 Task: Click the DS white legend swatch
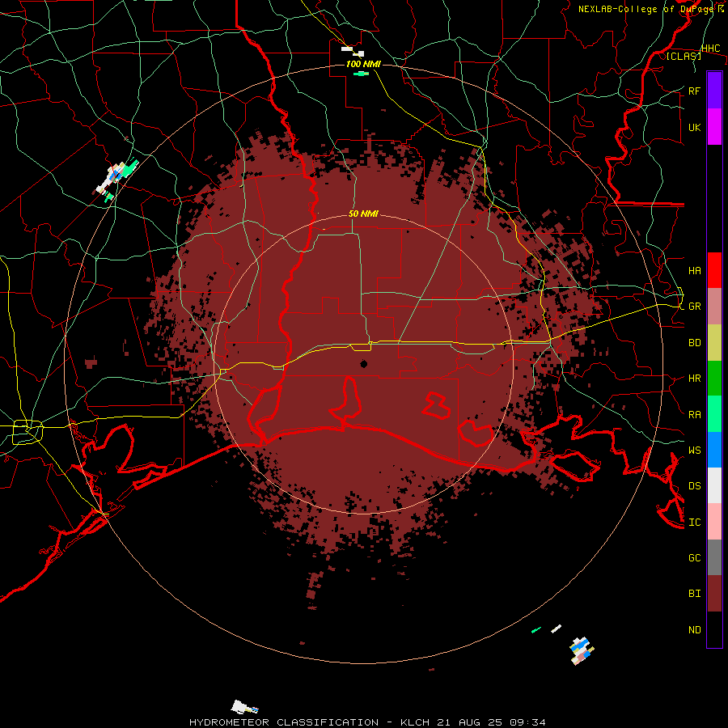click(714, 485)
